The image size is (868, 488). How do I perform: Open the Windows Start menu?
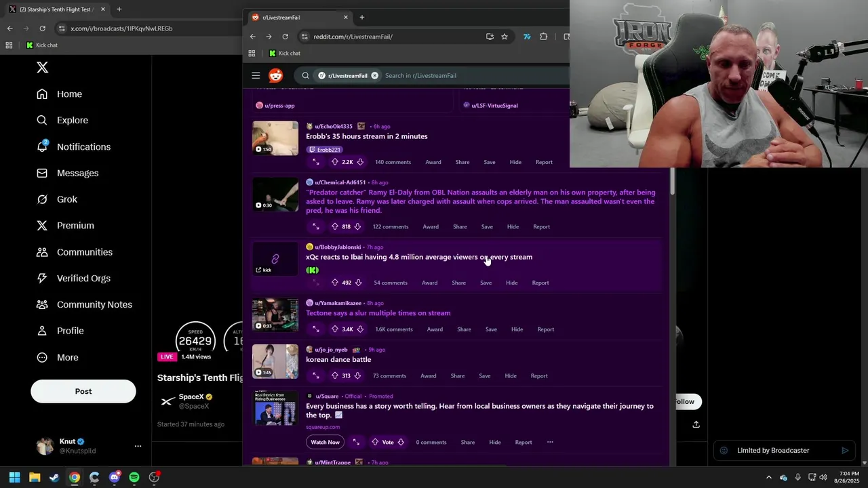pyautogui.click(x=14, y=477)
